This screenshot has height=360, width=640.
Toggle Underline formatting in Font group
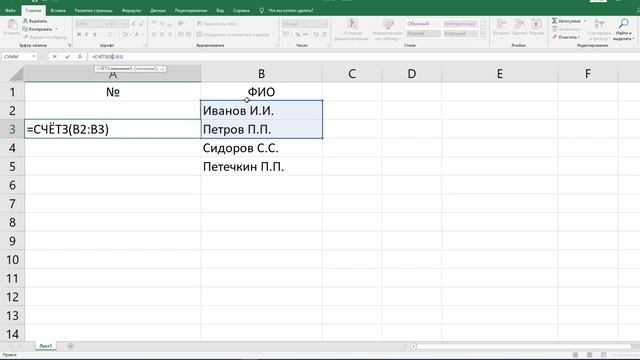pyautogui.click(x=94, y=35)
